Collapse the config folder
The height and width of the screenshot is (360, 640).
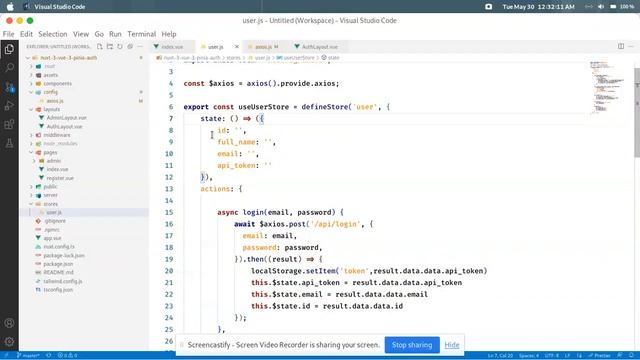(31, 92)
